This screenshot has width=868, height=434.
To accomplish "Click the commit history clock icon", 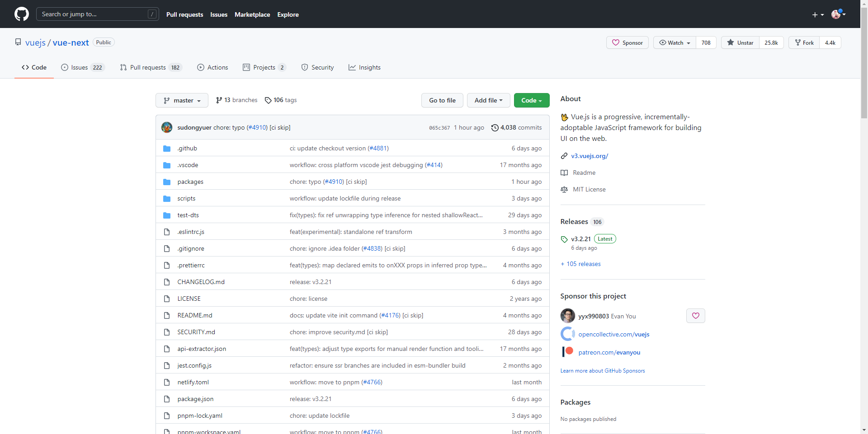I will pos(495,128).
